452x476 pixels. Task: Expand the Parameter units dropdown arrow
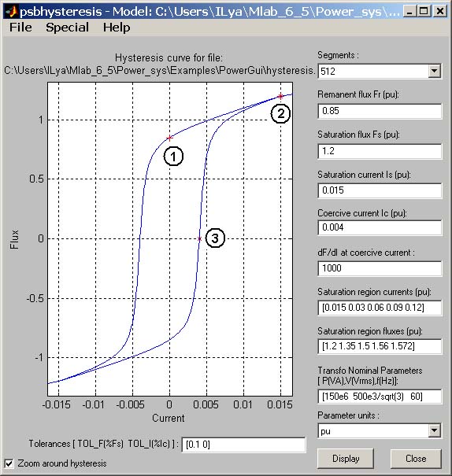(434, 430)
